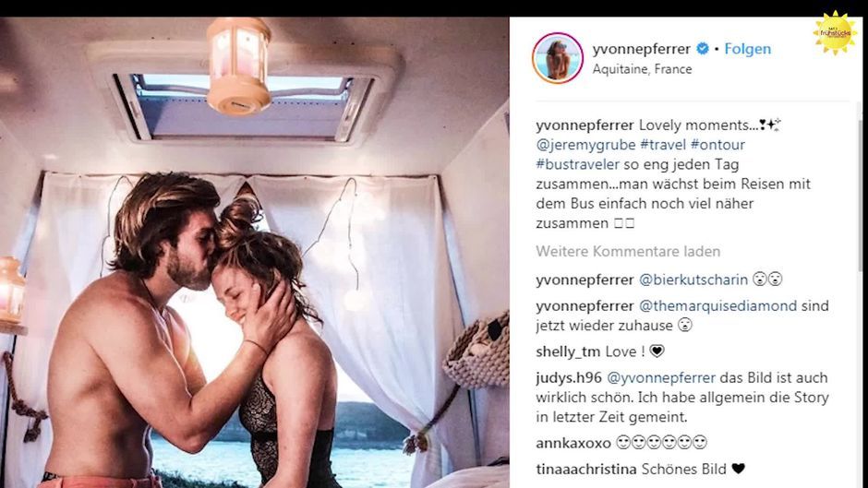Open the @themarquisediamond mention
The width and height of the screenshot is (868, 488).
coord(718,306)
